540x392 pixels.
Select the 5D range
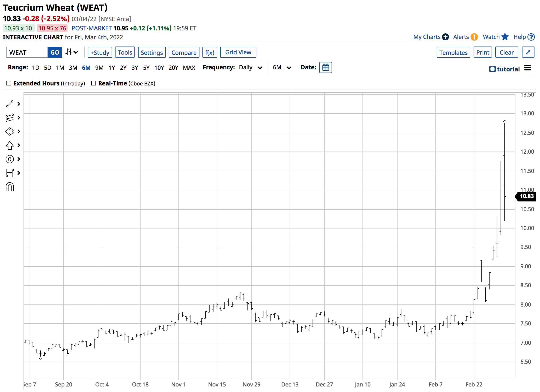48,68
